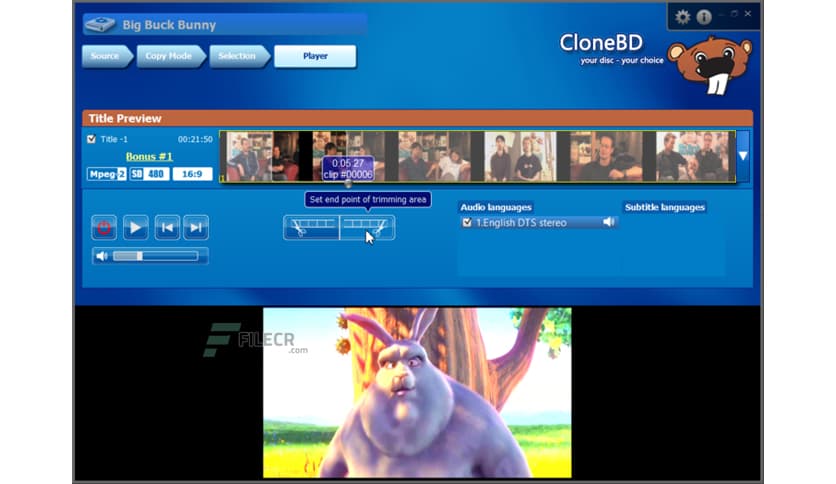Set start point of trimming area

(311, 228)
